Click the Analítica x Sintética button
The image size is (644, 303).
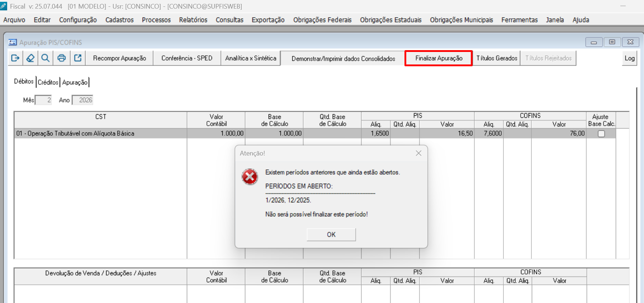(x=251, y=58)
